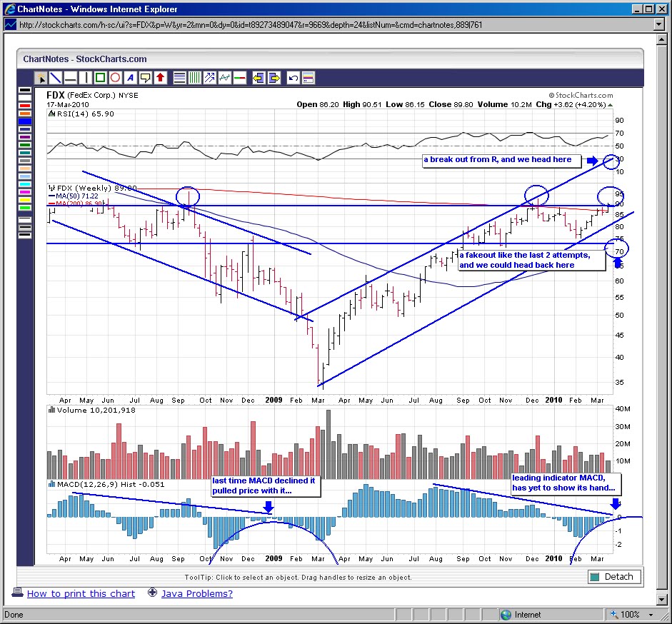The height and width of the screenshot is (624, 672).
Task: Choose the black color swatch
Action: click(25, 90)
